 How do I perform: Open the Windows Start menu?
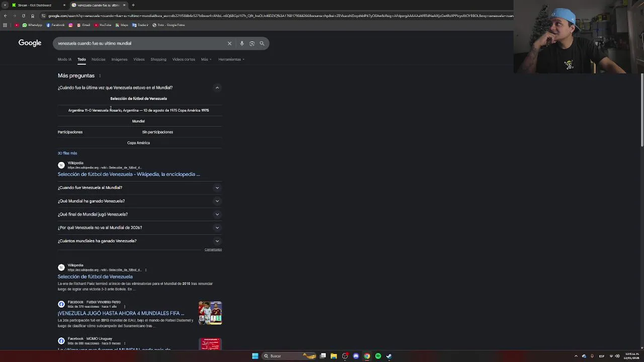255,356
